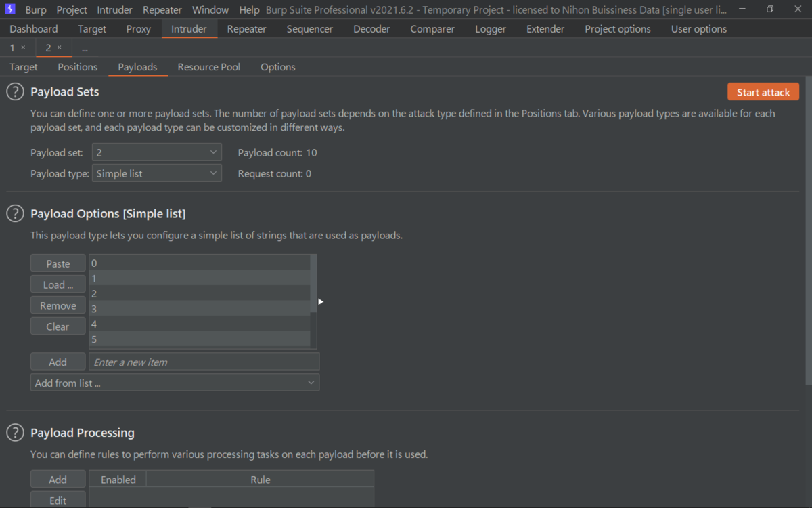This screenshot has width=812, height=508.
Task: Switch to the Logger tab
Action: [x=491, y=29]
